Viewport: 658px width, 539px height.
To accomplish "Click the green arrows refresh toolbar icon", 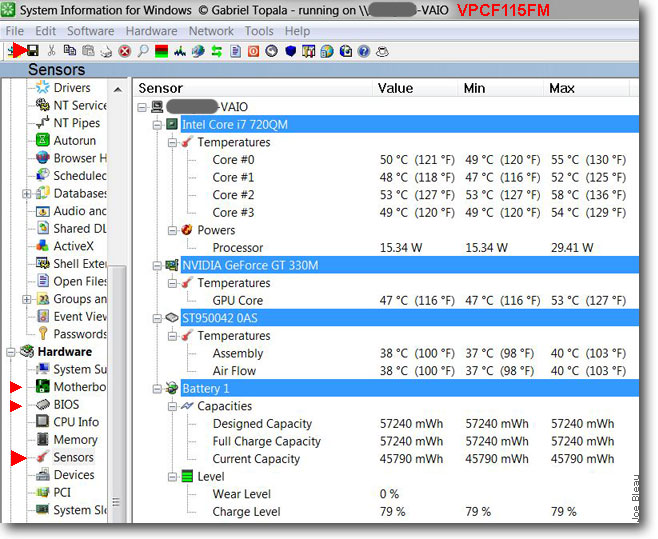I will point(217,52).
